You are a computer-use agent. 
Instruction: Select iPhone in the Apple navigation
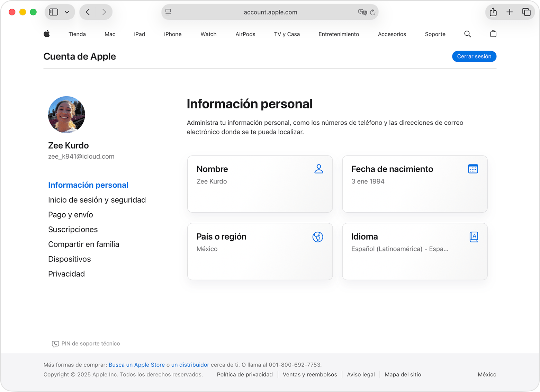pos(172,34)
